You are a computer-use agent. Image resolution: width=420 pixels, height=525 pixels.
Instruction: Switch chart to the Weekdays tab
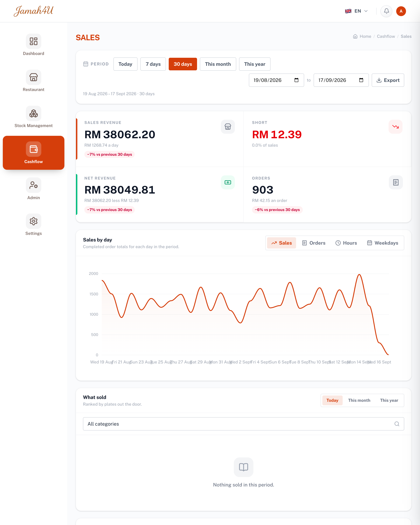click(x=383, y=243)
